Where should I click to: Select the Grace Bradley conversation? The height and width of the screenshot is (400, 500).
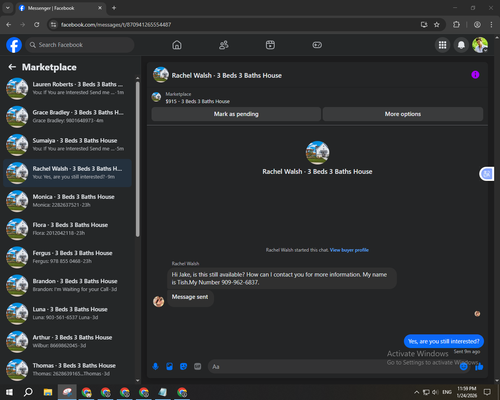coord(68,117)
